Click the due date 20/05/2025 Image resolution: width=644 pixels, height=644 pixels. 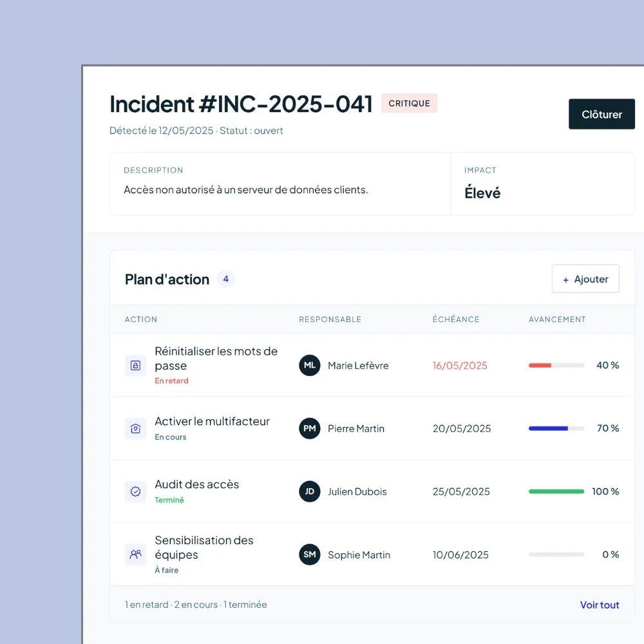pos(462,429)
